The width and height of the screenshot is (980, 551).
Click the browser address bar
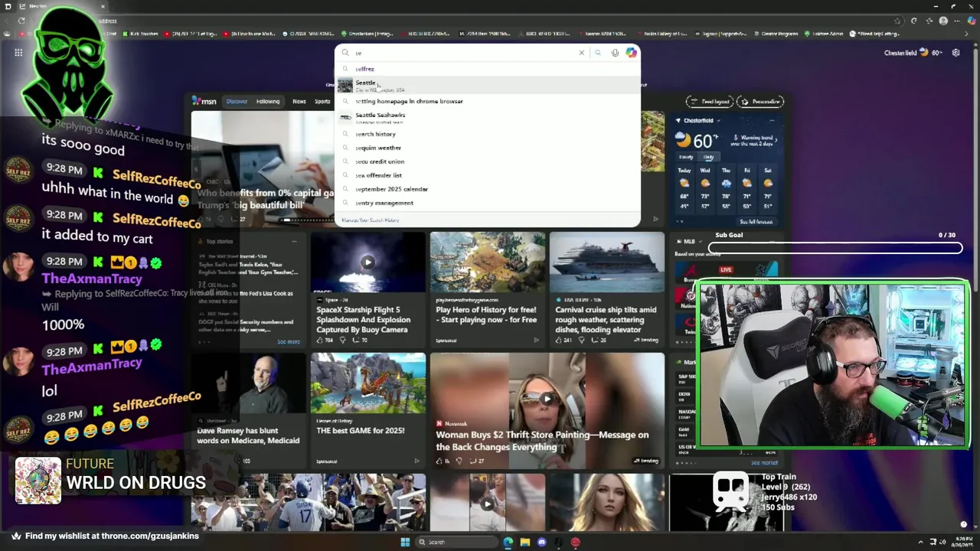click(490, 21)
